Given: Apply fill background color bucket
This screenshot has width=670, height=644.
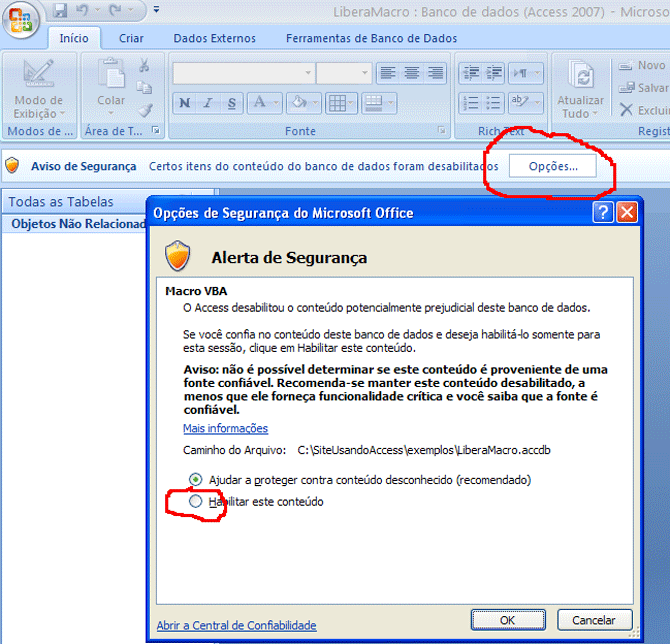Looking at the screenshot, I should click(299, 103).
